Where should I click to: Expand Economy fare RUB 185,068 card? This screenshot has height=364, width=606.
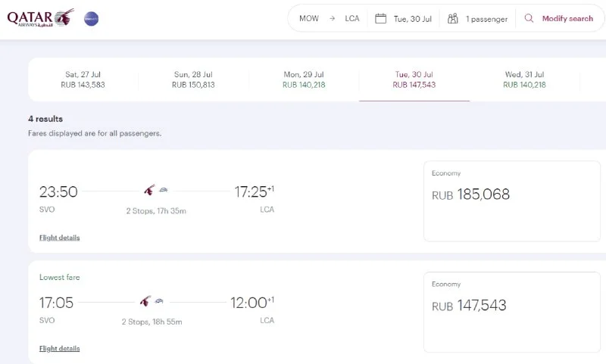pos(512,201)
